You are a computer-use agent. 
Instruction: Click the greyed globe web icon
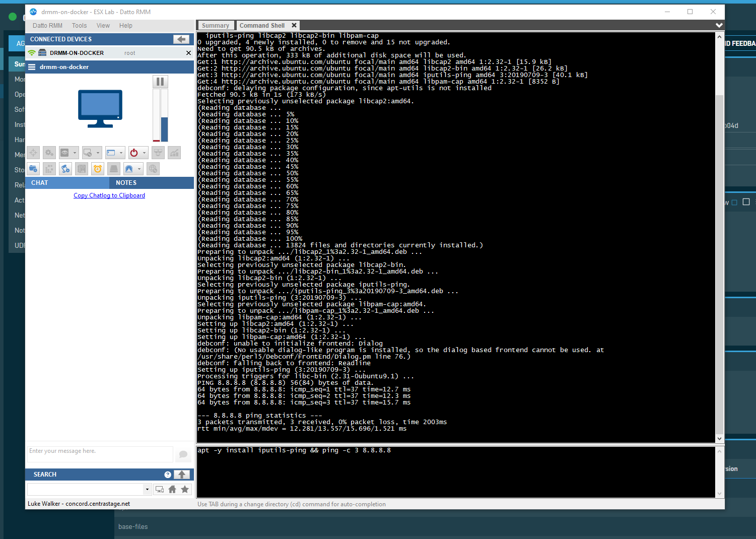point(153,169)
